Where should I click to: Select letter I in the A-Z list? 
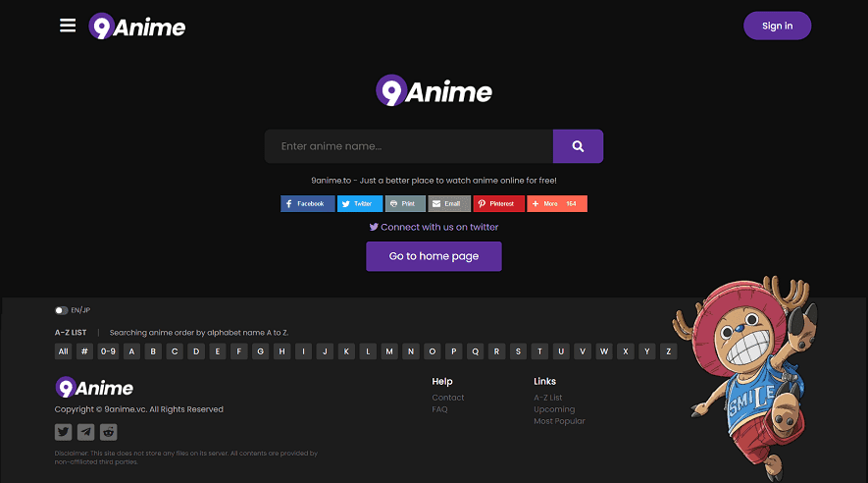tap(303, 351)
